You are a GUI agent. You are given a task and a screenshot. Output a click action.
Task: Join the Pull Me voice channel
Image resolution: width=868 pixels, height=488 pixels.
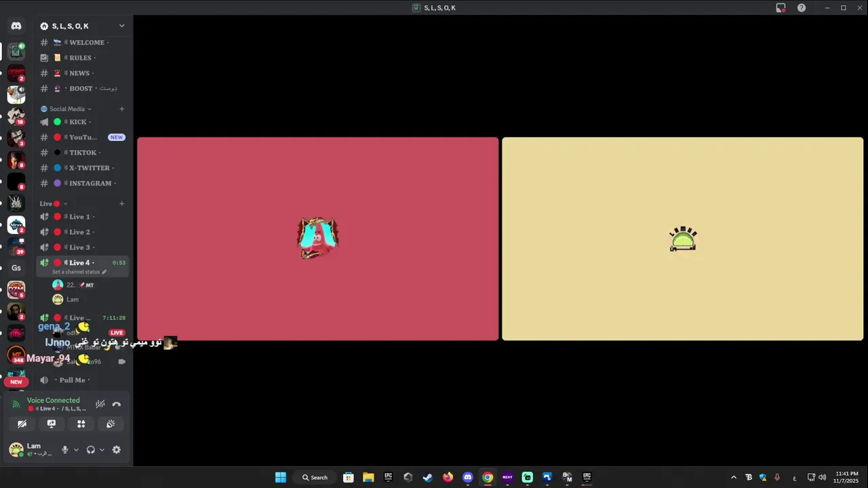pyautogui.click(x=83, y=380)
